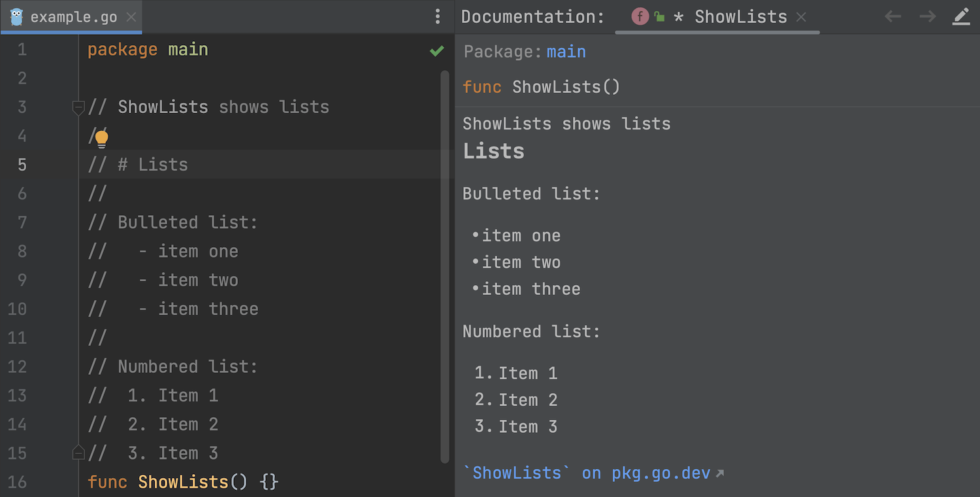
Task: Close the example.go editor tab
Action: click(131, 17)
